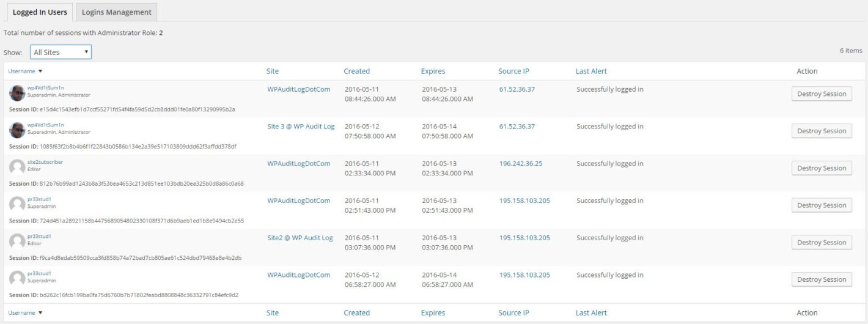This screenshot has width=868, height=324.
Task: Sort by top Source IP column header
Action: pos(513,72)
